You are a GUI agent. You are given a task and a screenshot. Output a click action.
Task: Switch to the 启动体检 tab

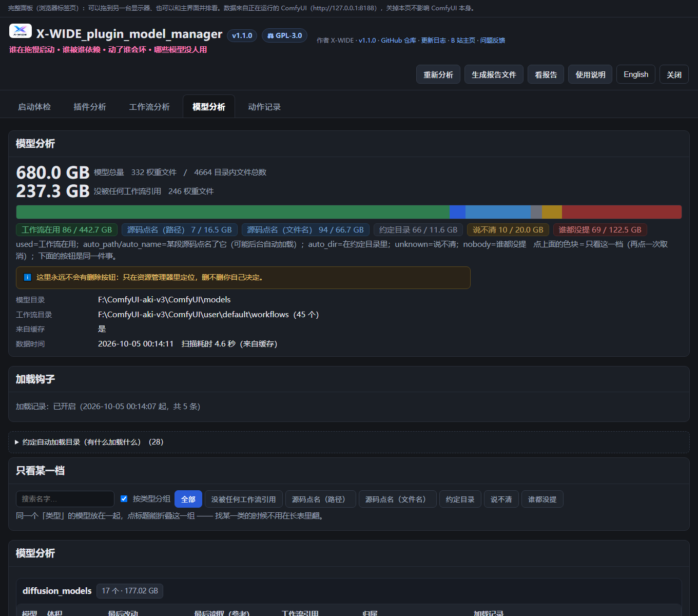pos(34,107)
